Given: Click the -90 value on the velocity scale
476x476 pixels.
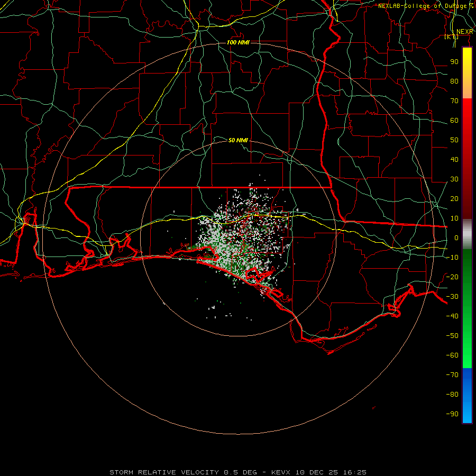Looking at the screenshot, I should point(452,414).
